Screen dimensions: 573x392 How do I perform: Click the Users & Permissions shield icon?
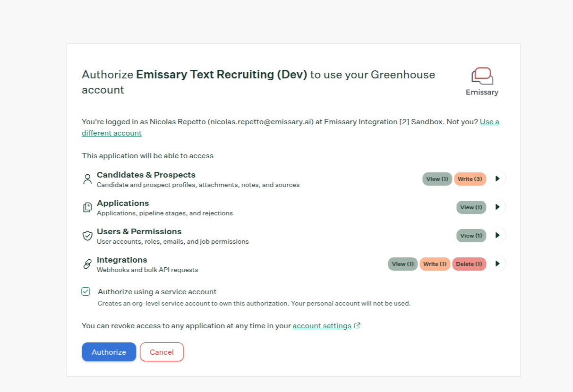click(x=87, y=236)
